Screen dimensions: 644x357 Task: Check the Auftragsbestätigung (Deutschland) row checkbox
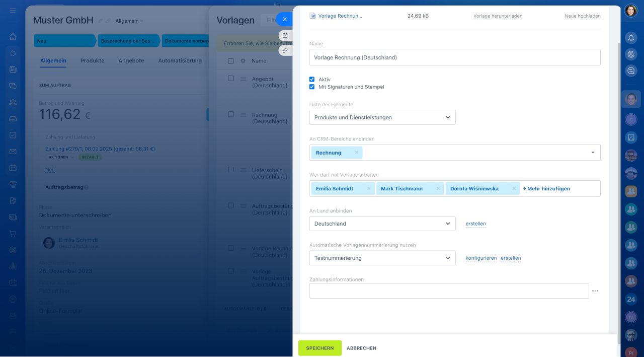coord(231,205)
